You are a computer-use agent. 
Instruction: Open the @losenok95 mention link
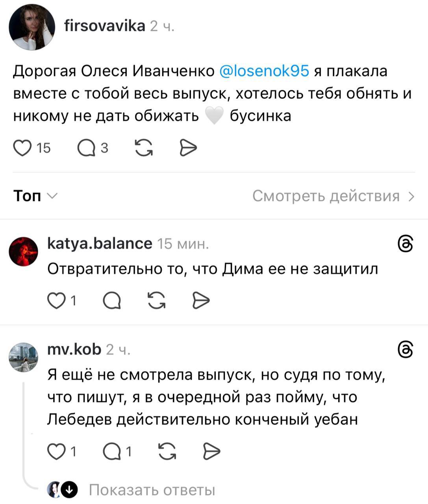tap(264, 71)
